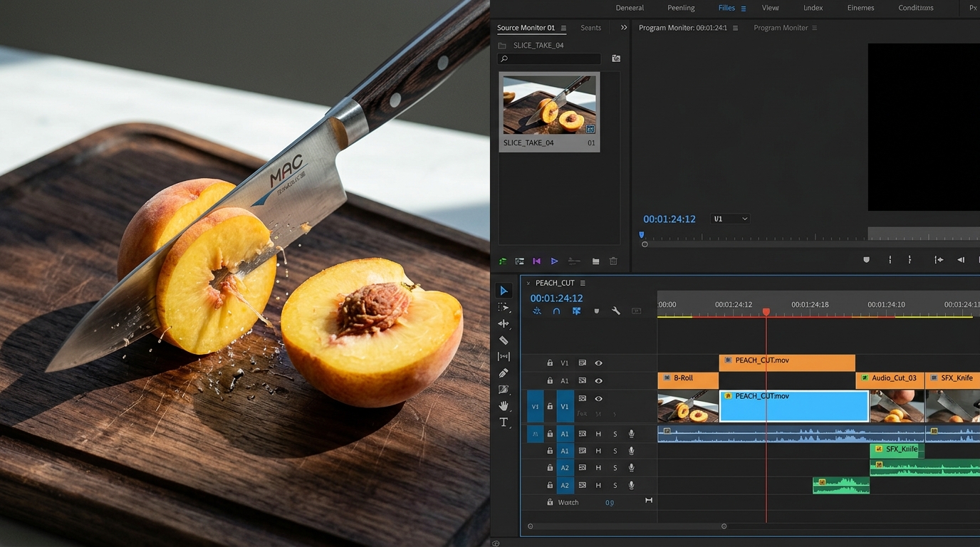Viewport: 980px width, 547px height.
Task: Toggle the V1 source patch button
Action: pyautogui.click(x=536, y=407)
